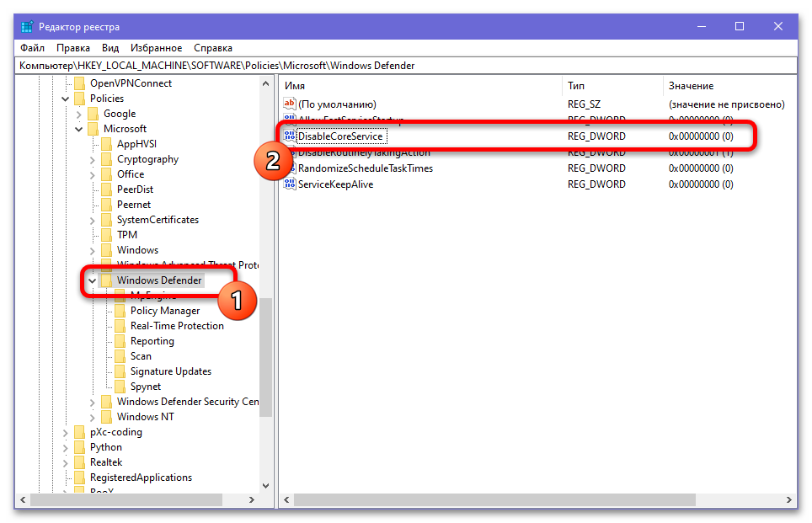The width and height of the screenshot is (812, 523).
Task: Click the Policies folder icon
Action: point(80,99)
